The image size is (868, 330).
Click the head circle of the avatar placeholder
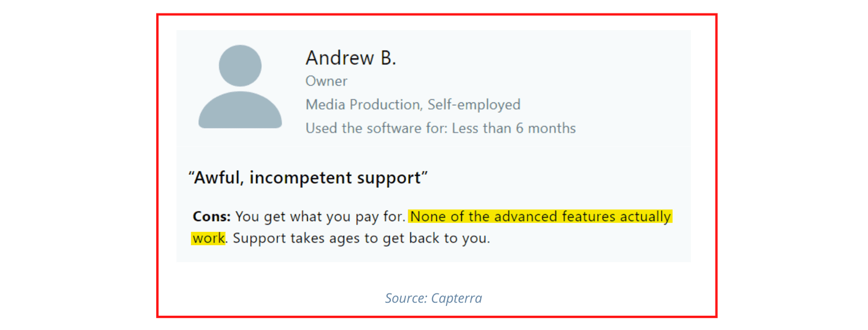[240, 65]
